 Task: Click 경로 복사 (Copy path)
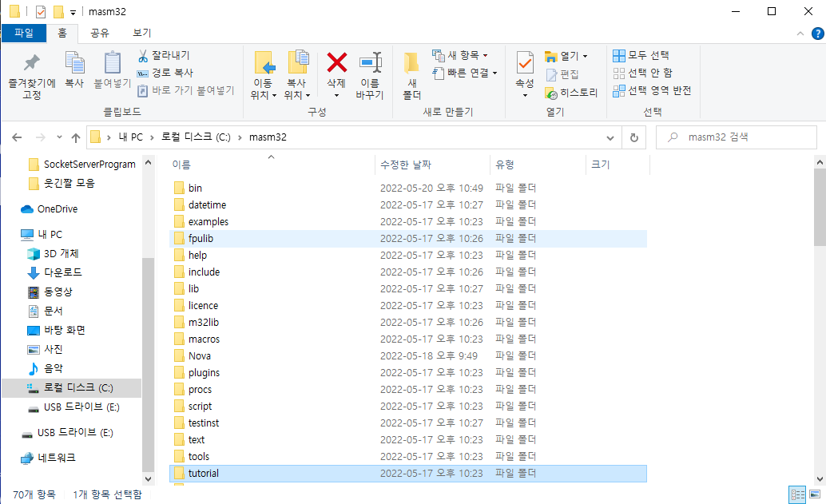pos(165,73)
